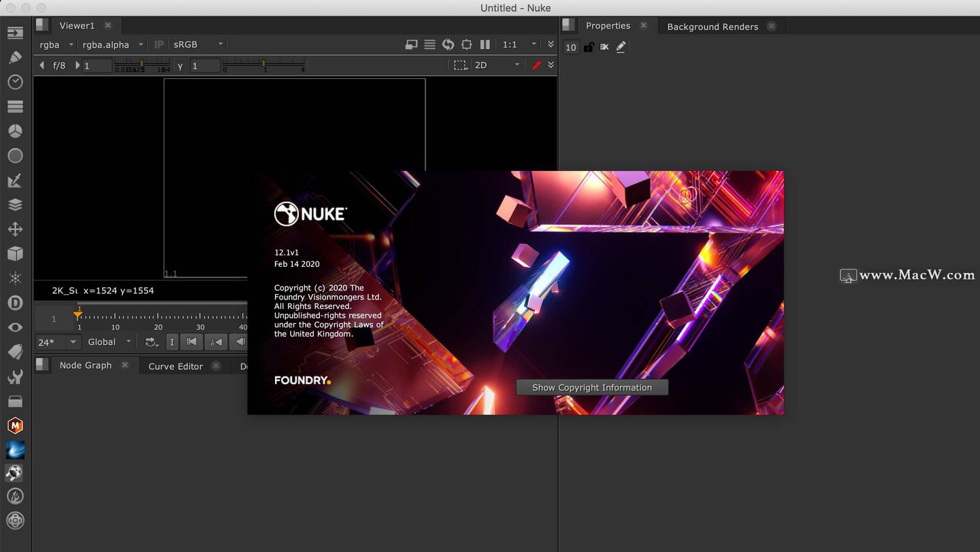Open the sRGB viewer colorspace dropdown
980x552 pixels.
coord(196,44)
